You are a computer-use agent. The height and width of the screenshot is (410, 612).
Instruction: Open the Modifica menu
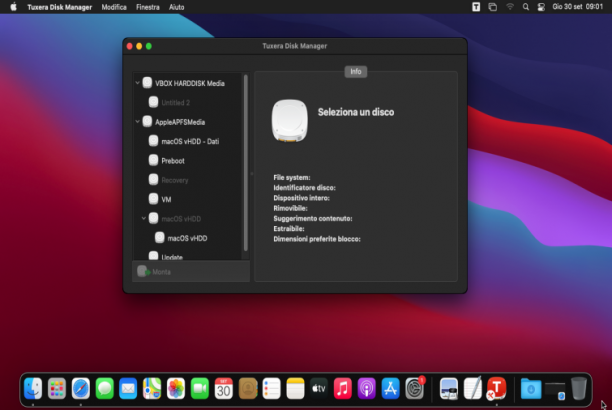(114, 7)
